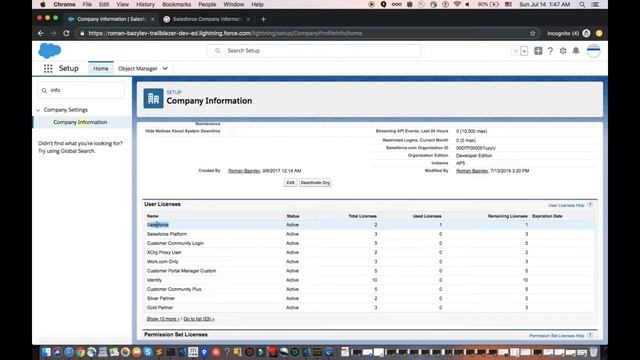Viewport: 640px width, 360px height.
Task: Open the user profile avatar menu
Action: click(593, 51)
